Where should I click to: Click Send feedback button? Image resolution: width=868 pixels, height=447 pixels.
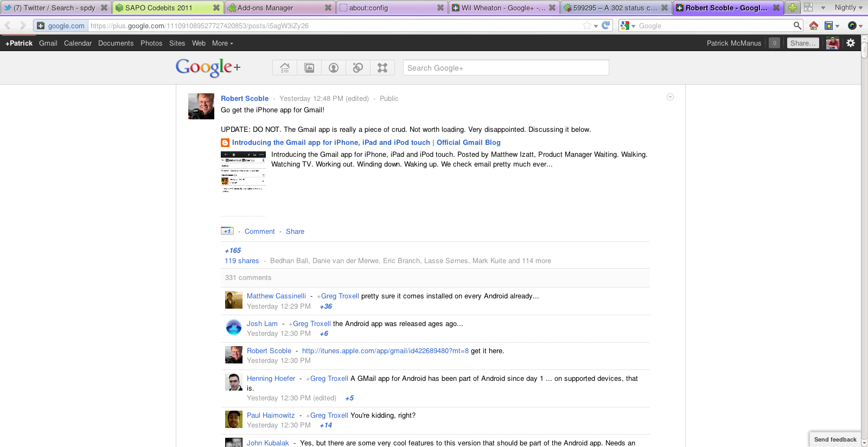835,439
